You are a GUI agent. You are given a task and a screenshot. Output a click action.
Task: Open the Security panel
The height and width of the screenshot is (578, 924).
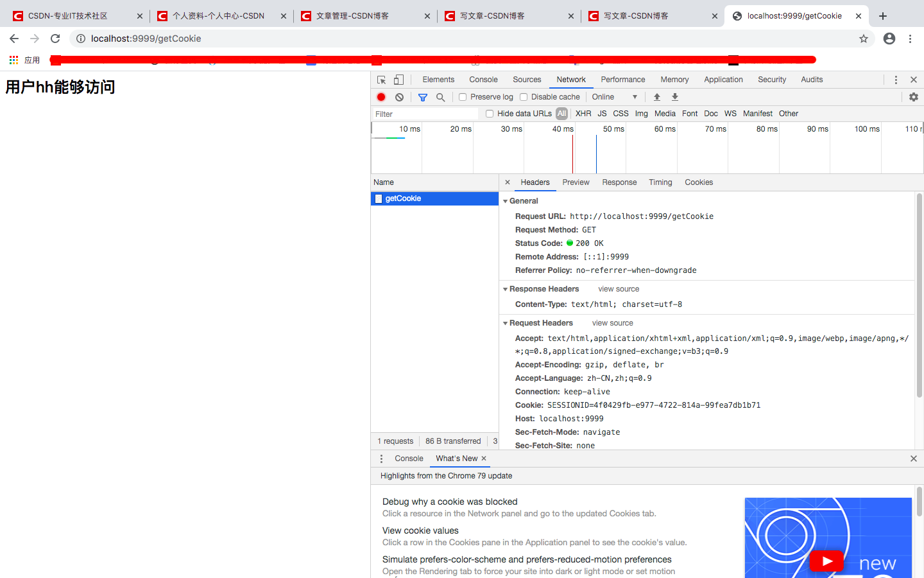(x=772, y=80)
